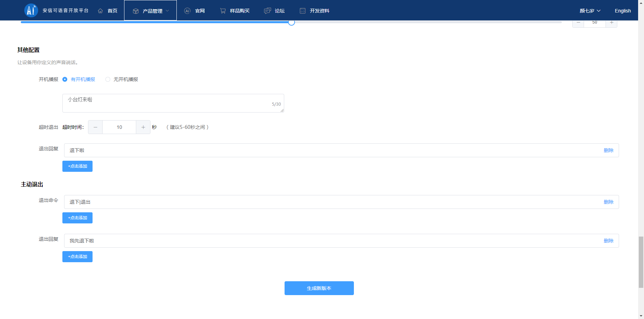The width and height of the screenshot is (644, 319).
Task: Delete the 我先退下啦 reply row
Action: point(609,241)
